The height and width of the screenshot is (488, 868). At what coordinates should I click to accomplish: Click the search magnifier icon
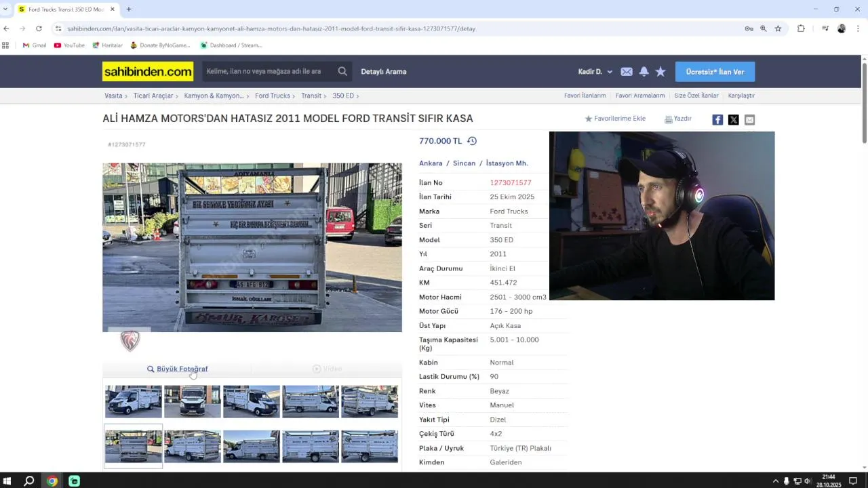click(x=342, y=71)
